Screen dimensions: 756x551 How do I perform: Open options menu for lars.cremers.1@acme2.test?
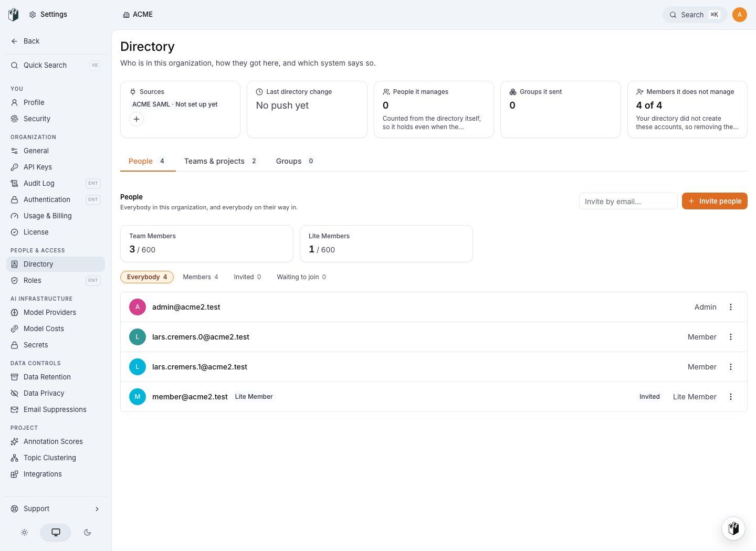[x=731, y=367]
